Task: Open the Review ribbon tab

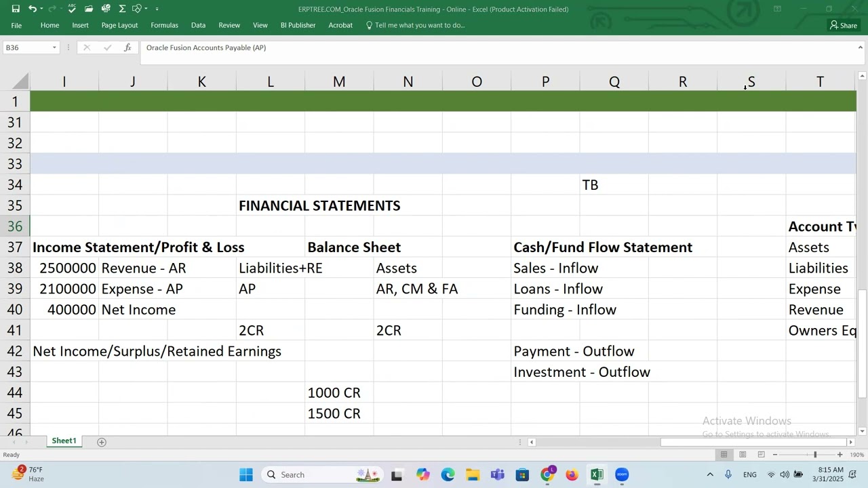Action: 229,25
